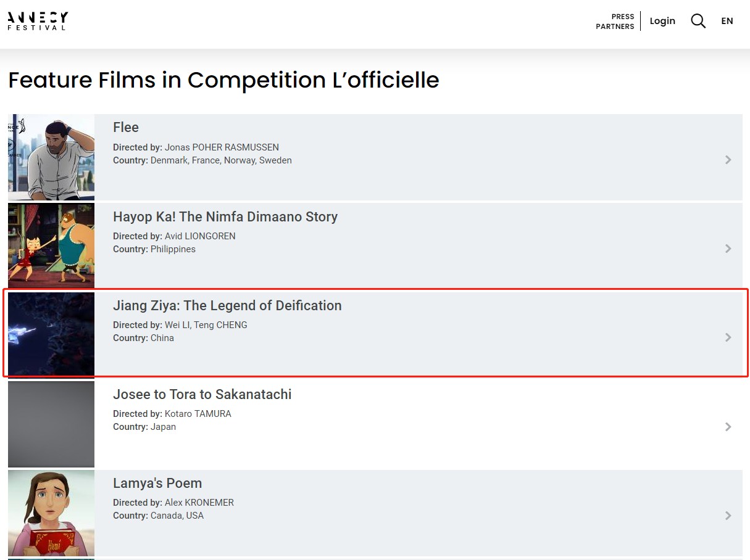Open the Lamya's Poem title link
Image resolution: width=750 pixels, height=560 pixels.
pos(157,484)
